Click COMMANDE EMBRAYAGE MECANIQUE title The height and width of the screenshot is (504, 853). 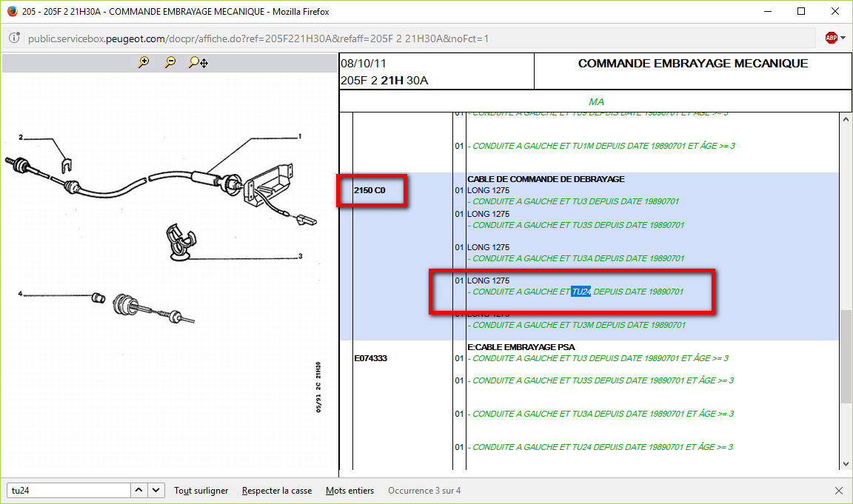[692, 64]
